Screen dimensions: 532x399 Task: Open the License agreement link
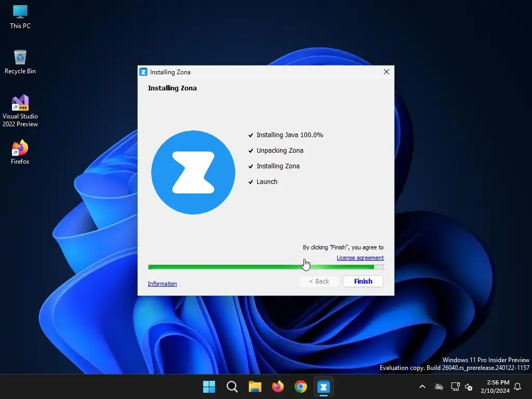tap(360, 258)
